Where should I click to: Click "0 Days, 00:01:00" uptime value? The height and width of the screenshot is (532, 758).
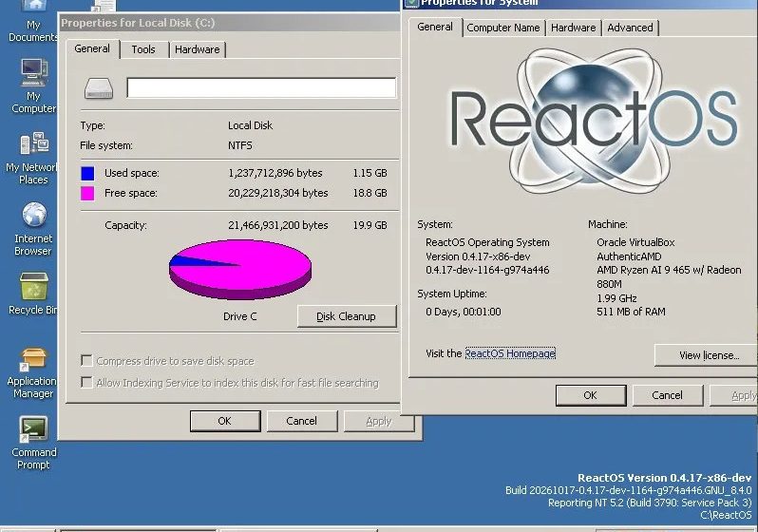pyautogui.click(x=464, y=312)
